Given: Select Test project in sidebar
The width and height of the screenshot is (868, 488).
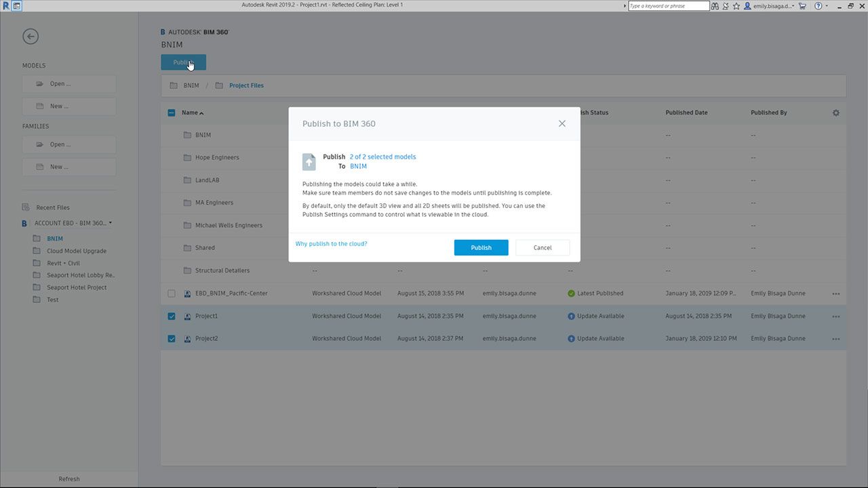Looking at the screenshot, I should pos(52,300).
